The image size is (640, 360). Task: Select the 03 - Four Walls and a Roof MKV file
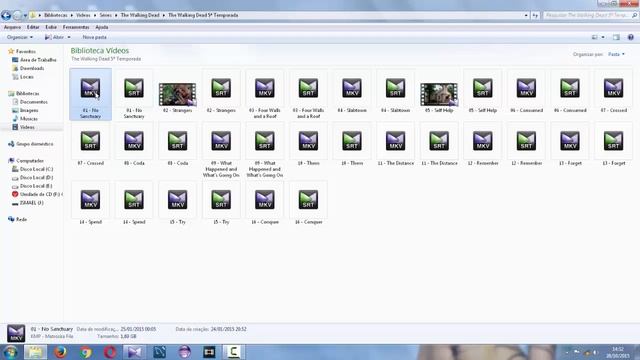(x=264, y=94)
